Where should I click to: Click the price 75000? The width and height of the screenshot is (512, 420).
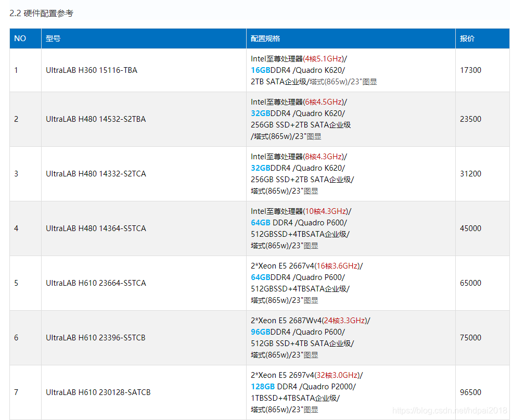[470, 338]
